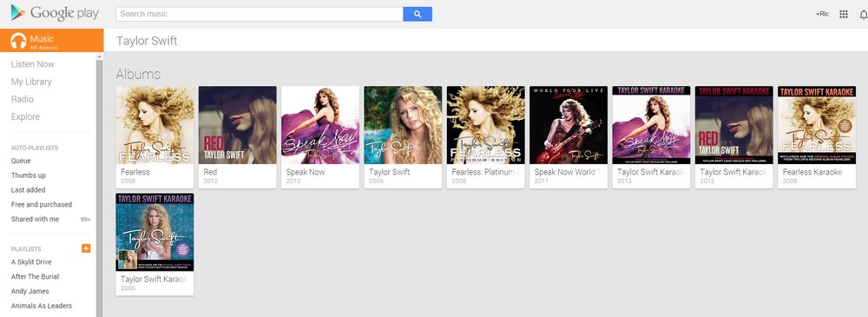
Task: Open the Speak Now World Tour album
Action: click(x=569, y=137)
